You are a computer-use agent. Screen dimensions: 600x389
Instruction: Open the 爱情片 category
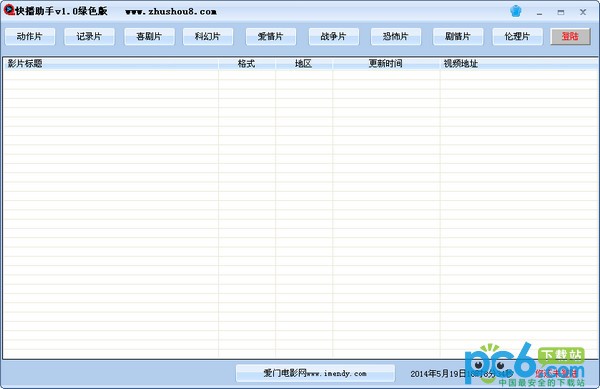271,37
